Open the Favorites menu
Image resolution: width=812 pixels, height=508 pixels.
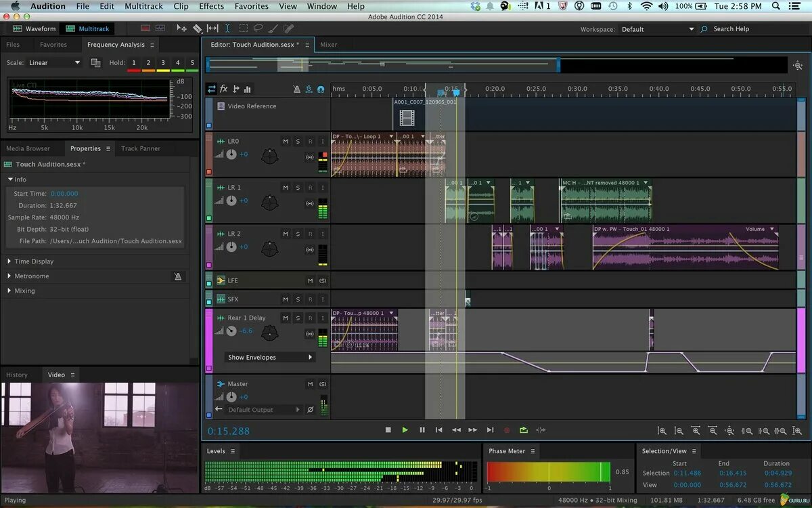click(x=251, y=6)
